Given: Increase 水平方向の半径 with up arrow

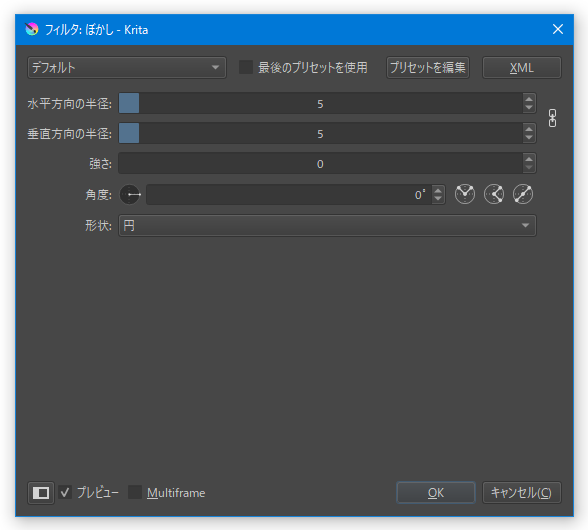Looking at the screenshot, I should click(x=529, y=99).
